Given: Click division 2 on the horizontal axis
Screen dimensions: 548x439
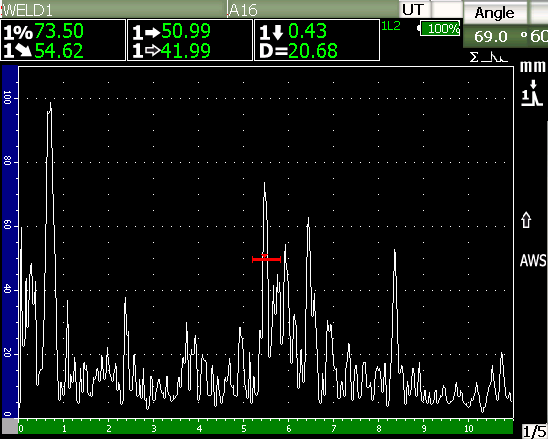Looking at the screenshot, I should [109, 429].
